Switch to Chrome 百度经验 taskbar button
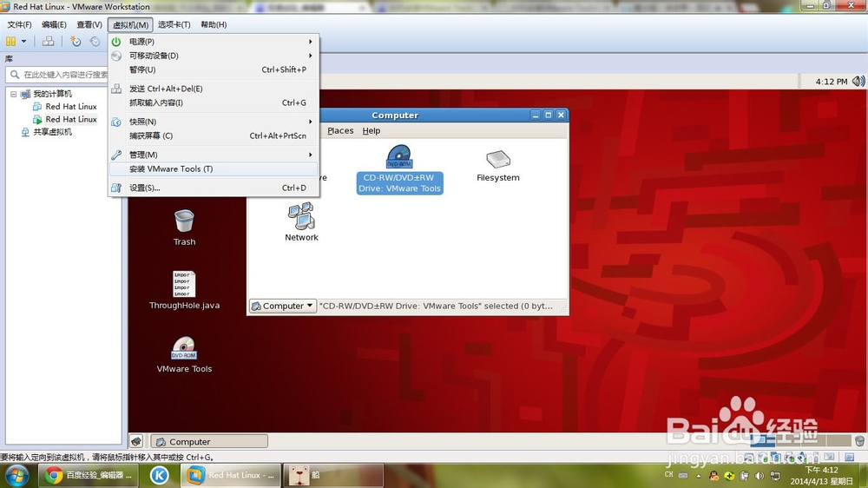This screenshot has height=488, width=868. (x=89, y=475)
